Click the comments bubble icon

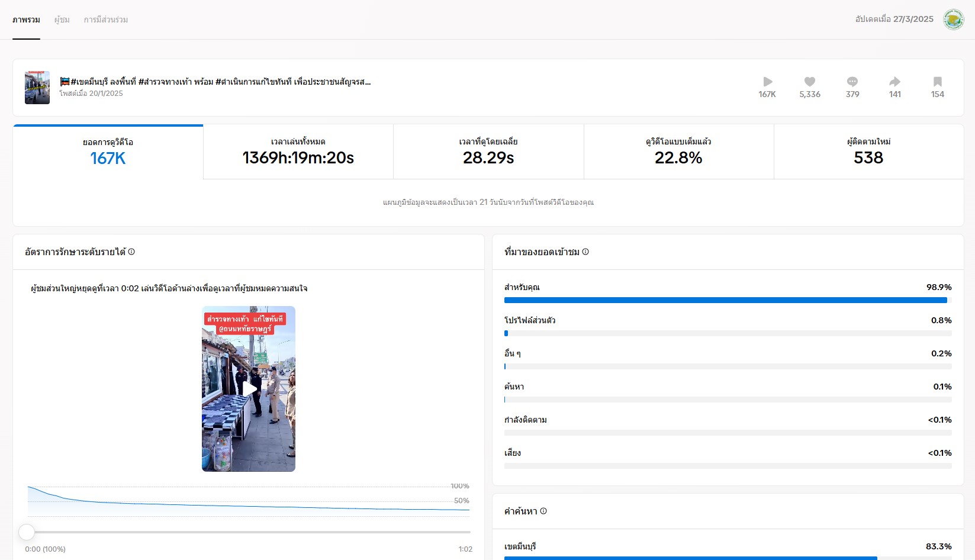[x=852, y=82]
